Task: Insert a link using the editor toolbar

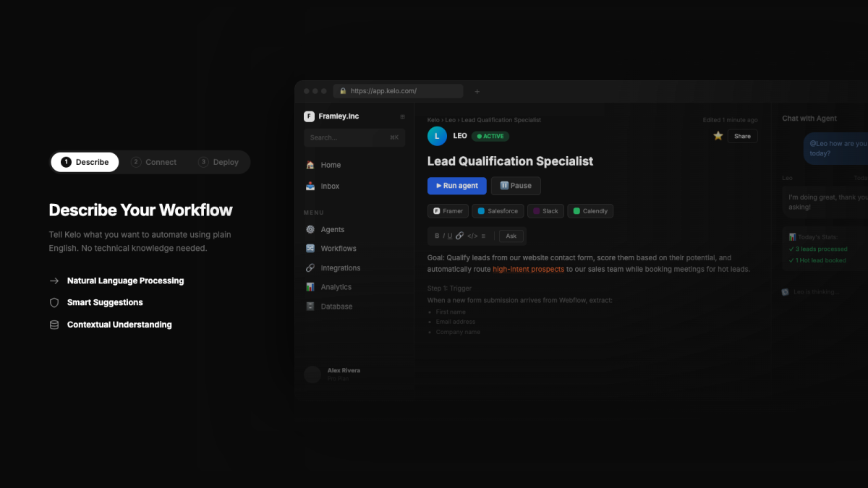Action: [x=459, y=236]
